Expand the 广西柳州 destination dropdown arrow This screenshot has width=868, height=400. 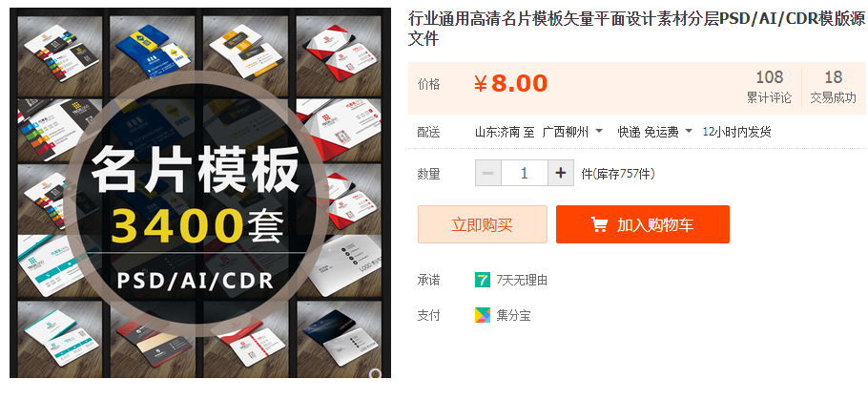[x=599, y=132]
